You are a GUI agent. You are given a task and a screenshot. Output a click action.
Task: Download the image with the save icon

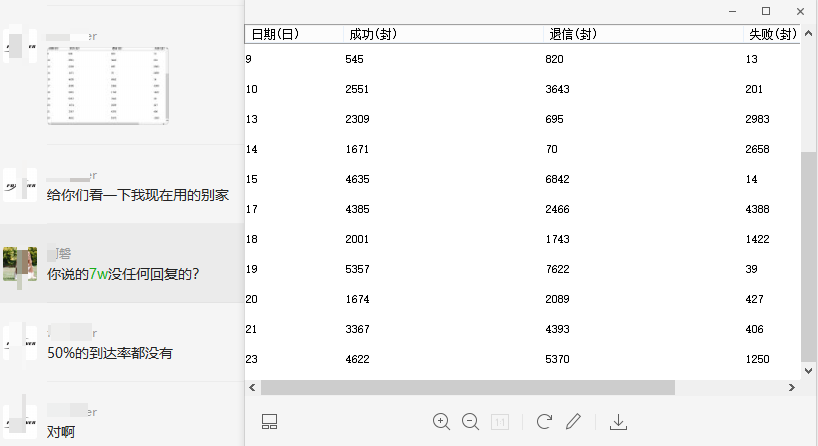[x=618, y=422]
